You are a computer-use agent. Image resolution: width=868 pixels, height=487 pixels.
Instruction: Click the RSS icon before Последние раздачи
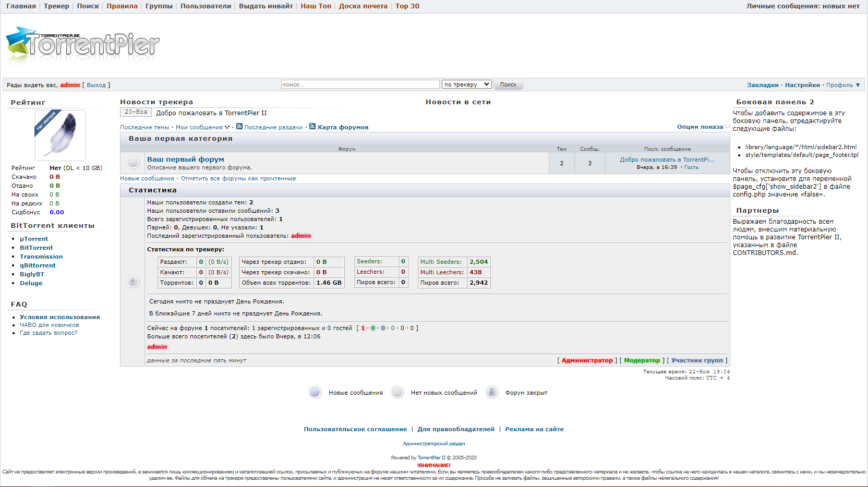point(239,127)
